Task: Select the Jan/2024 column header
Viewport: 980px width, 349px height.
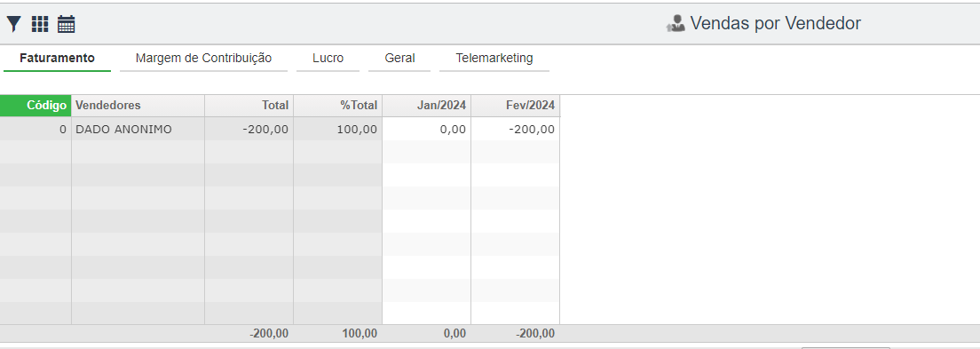Action: 426,105
